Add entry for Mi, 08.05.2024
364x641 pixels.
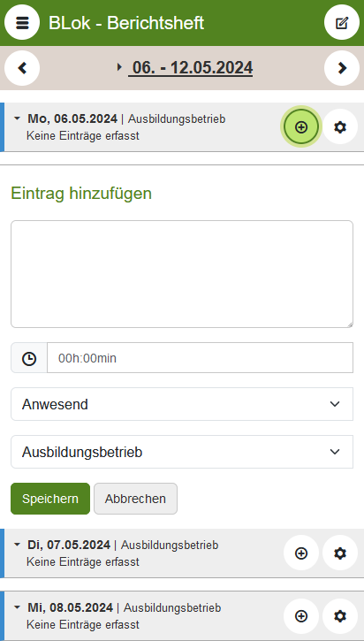coord(301,616)
